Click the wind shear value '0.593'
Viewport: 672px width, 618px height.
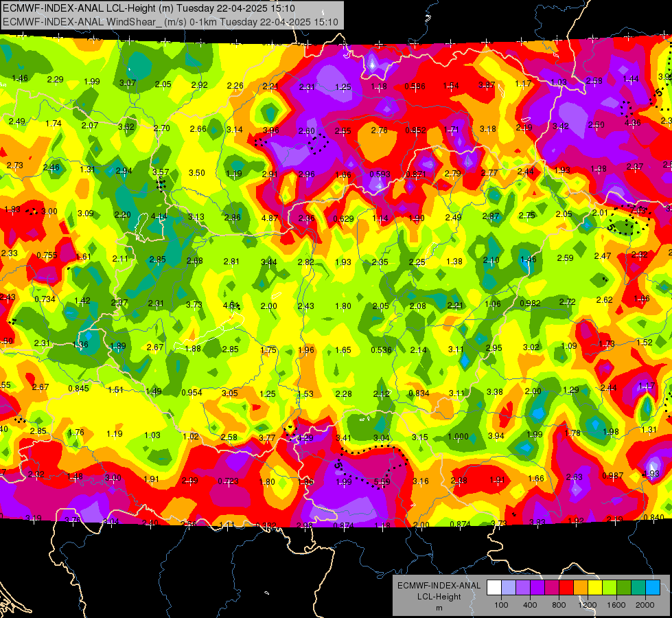tap(380, 174)
